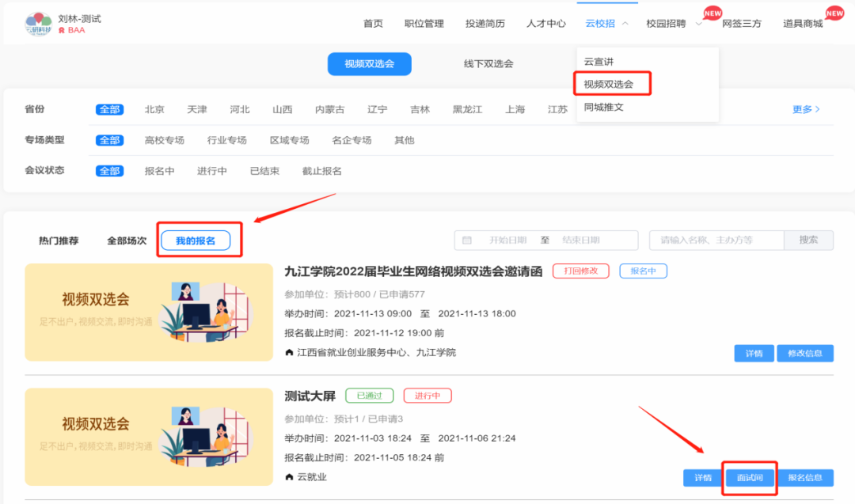Screen dimensions: 855x504
Task: Click the home icon beside 云就业
Action: point(289,477)
